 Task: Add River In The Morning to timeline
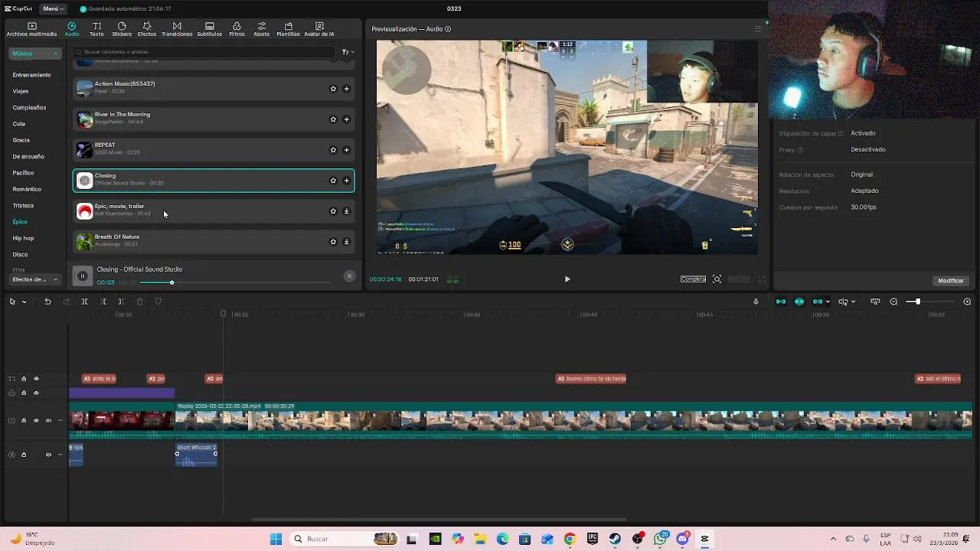point(346,119)
